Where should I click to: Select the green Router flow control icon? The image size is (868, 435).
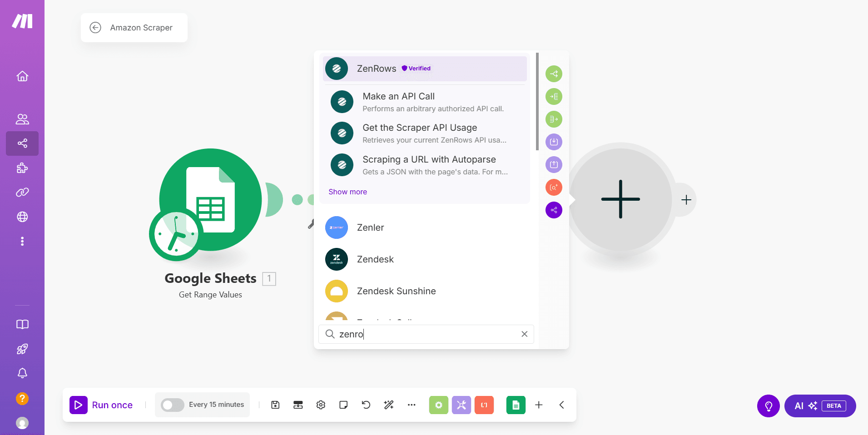(554, 74)
